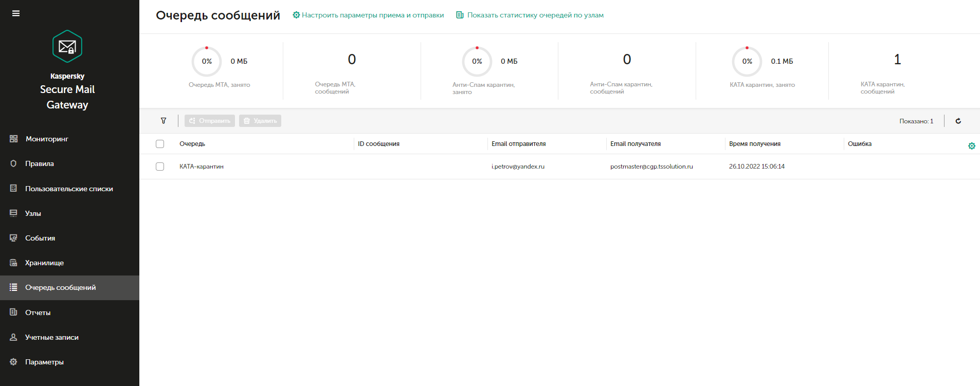Viewport: 980px width, 386px height.
Task: Click KATA-карантин queue cell
Action: 202,167
